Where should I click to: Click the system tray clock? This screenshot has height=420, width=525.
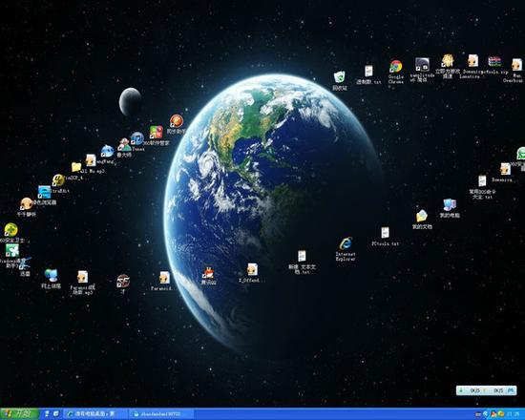pyautogui.click(x=514, y=414)
